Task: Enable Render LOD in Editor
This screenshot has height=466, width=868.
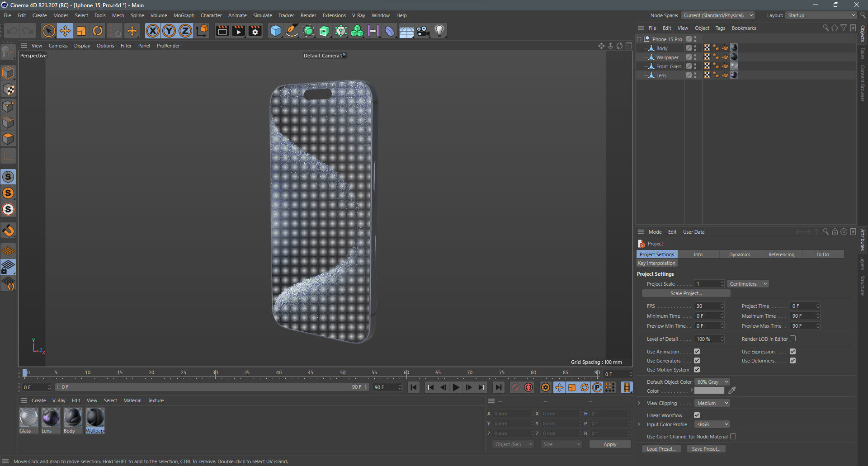Action: click(x=793, y=339)
